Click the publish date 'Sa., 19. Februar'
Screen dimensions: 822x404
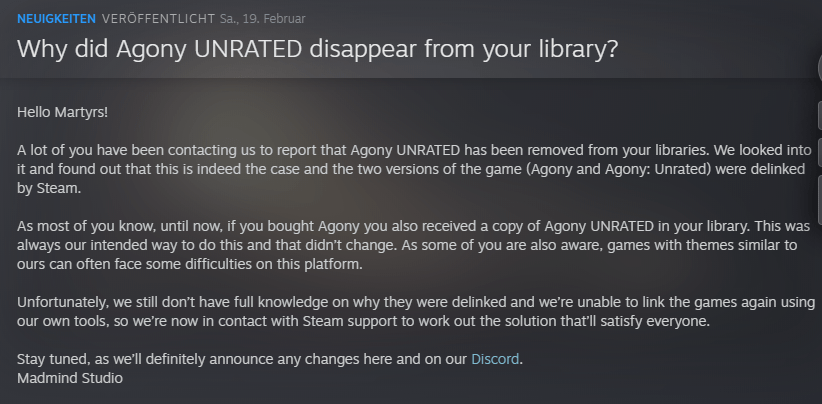click(x=263, y=19)
